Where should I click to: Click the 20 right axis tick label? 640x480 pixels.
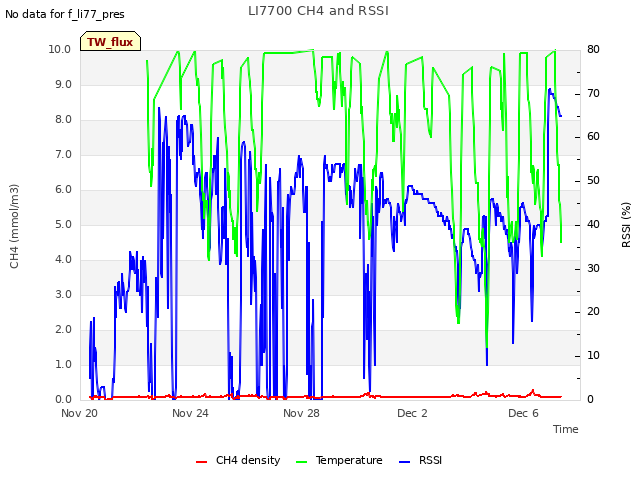[x=593, y=311]
